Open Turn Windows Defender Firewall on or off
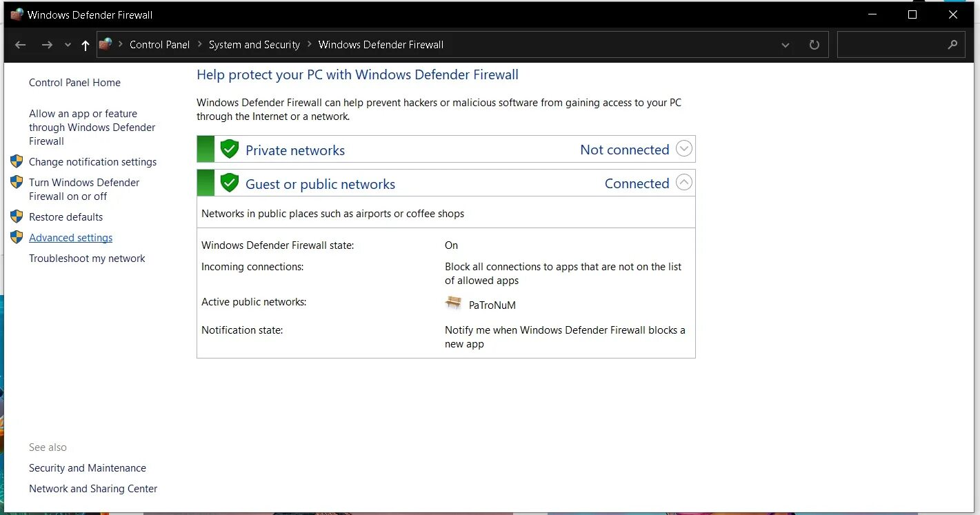This screenshot has height=515, width=980. [x=84, y=190]
